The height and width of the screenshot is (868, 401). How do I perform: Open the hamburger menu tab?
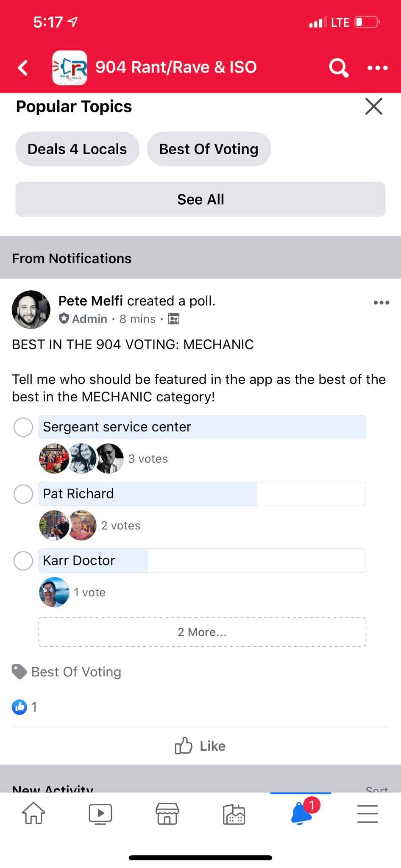coord(368,813)
